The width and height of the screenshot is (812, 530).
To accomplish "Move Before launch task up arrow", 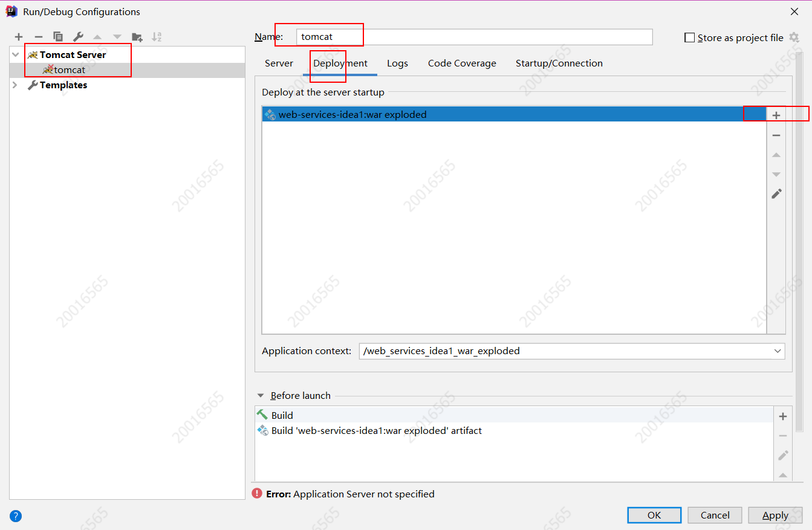I will 783,475.
